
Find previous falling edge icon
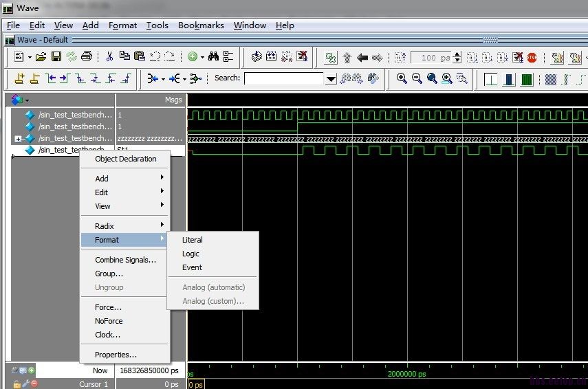(80, 78)
